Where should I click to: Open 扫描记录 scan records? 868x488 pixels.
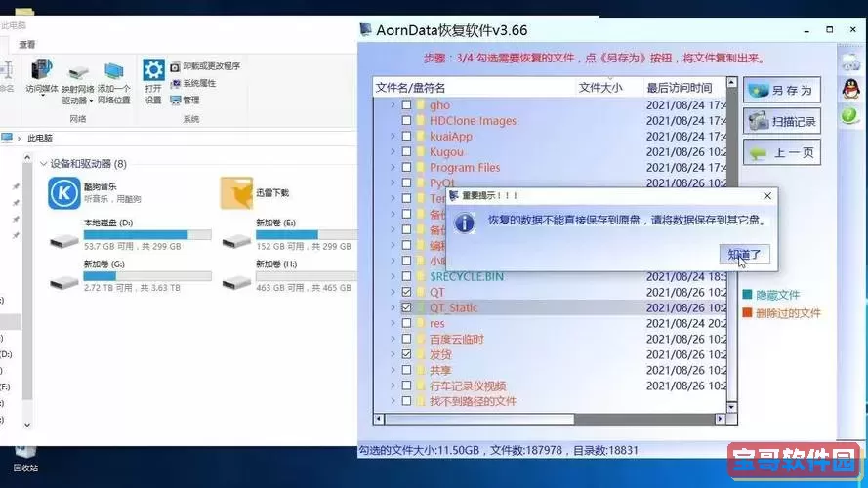tap(782, 121)
